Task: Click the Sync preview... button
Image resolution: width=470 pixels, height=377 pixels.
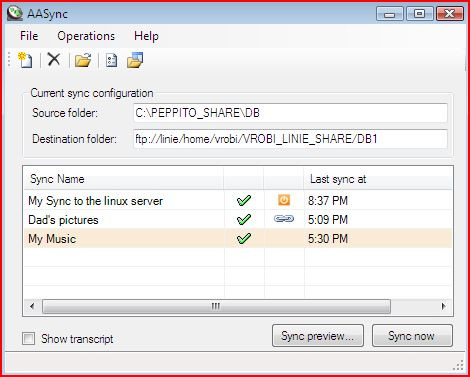Action: [318, 336]
